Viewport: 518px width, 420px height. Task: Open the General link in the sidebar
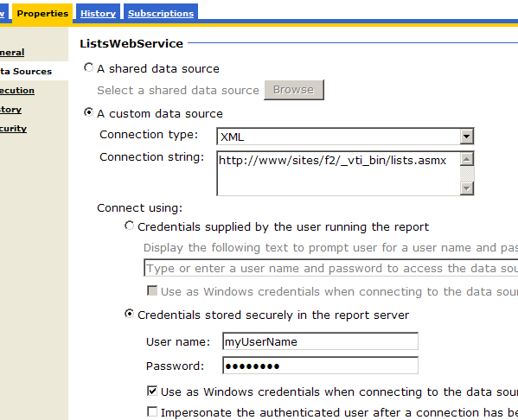(12, 53)
